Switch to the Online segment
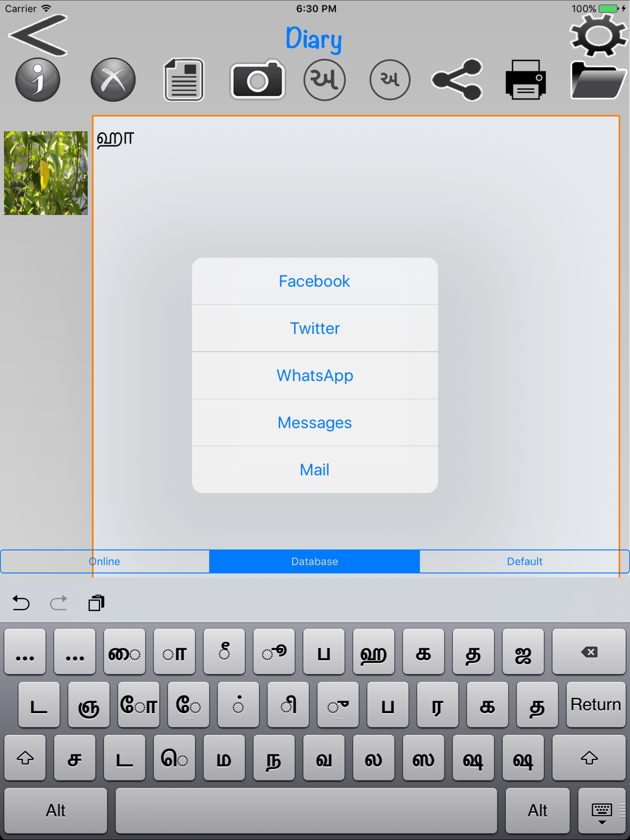 105,561
